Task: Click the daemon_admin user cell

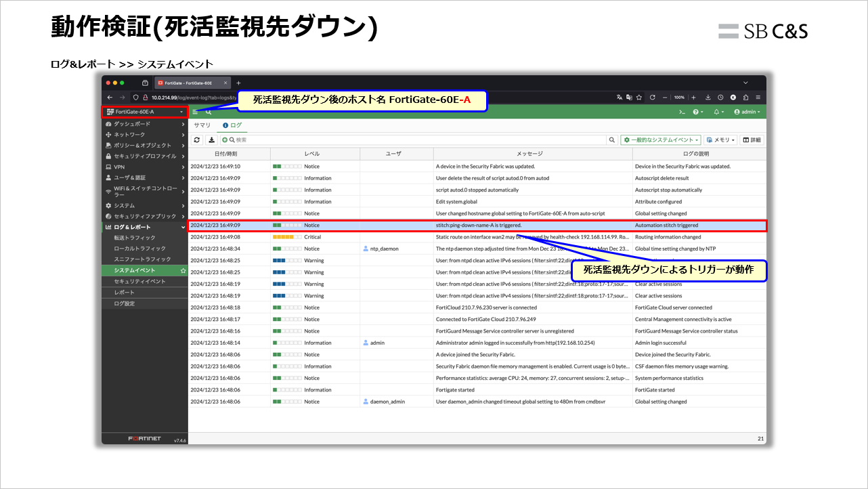Action: point(396,402)
